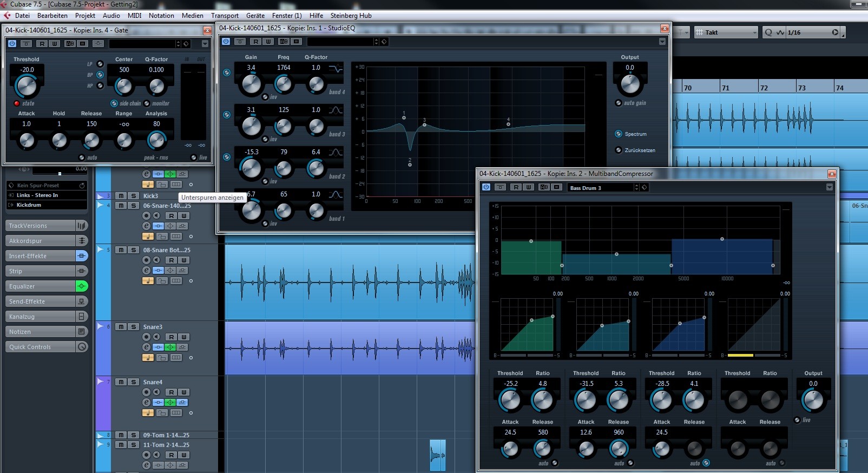Record-enable the 08-Snare Bot track
The image size is (868, 473).
pos(146,260)
